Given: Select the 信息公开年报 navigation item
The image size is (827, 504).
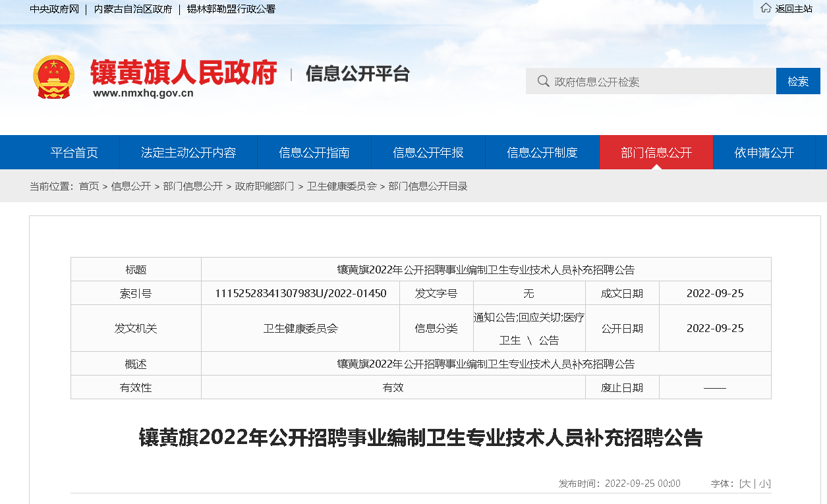Looking at the screenshot, I should [x=428, y=152].
